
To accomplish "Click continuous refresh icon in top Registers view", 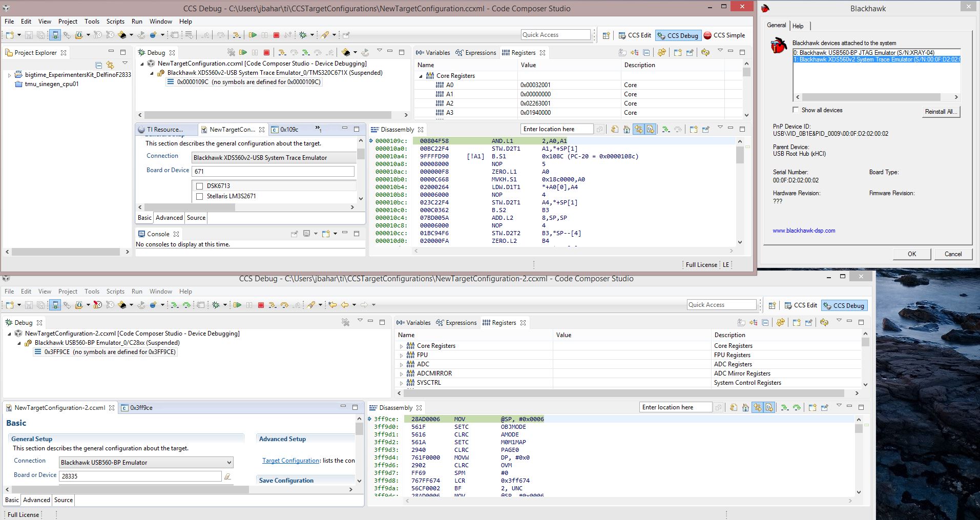I will [x=705, y=52].
